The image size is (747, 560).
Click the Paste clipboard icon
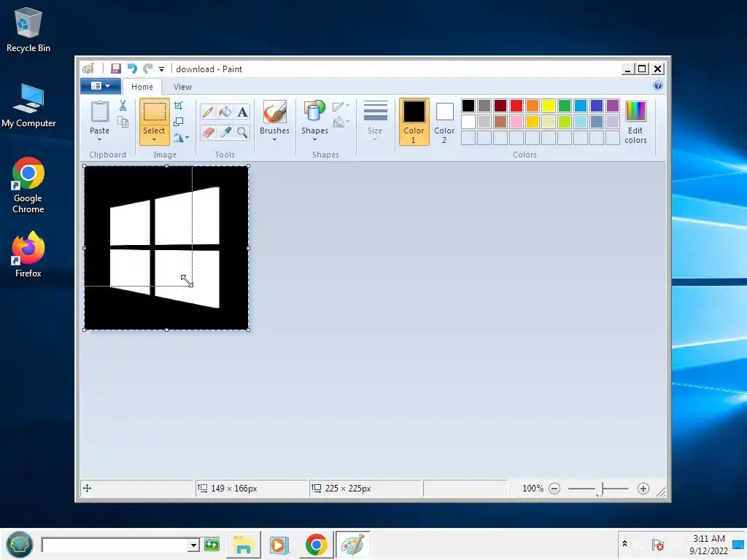point(99,112)
